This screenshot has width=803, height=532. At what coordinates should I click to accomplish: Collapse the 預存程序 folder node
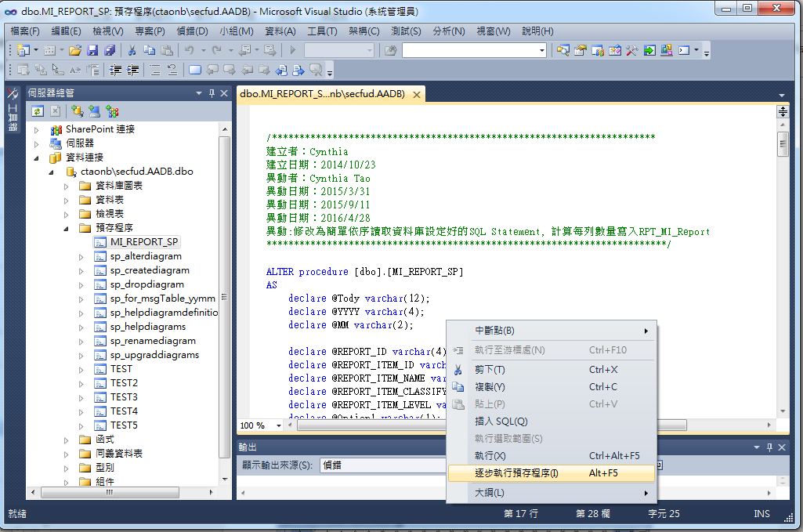(67, 228)
